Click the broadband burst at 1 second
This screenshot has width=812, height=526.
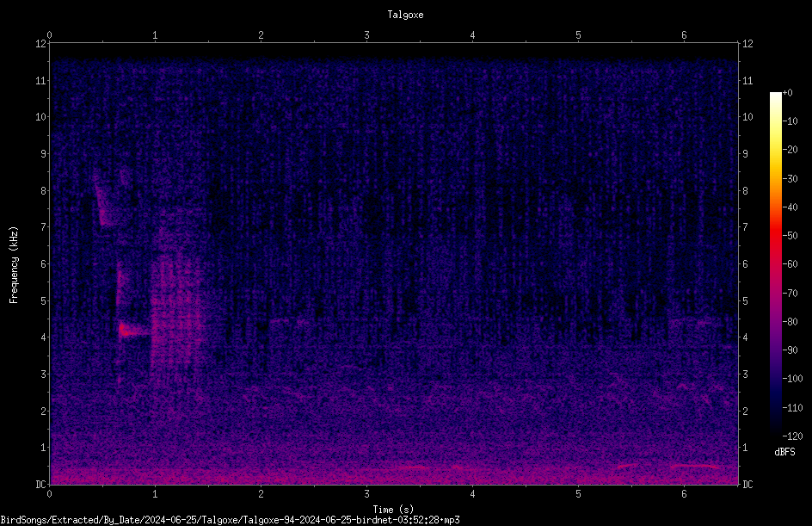[x=175, y=311]
